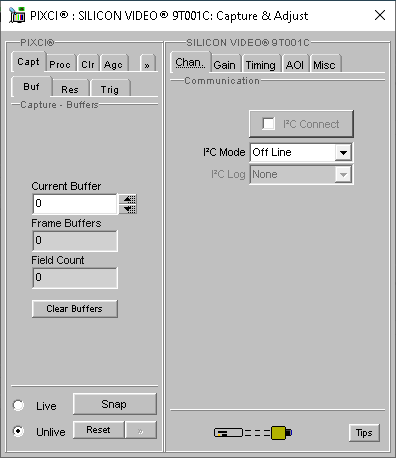Open the Trig sub-tab
The image size is (396, 458).
click(110, 89)
